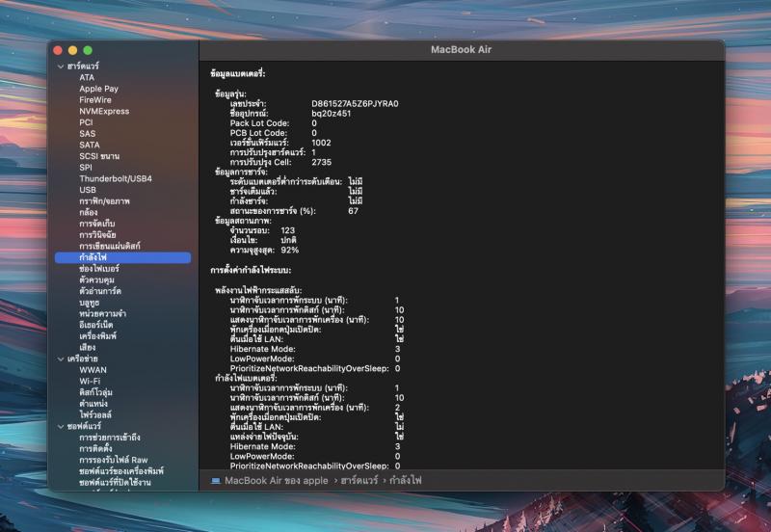Collapse the เครือข่าย section chevron
Image resolution: width=771 pixels, height=532 pixels.
(x=61, y=359)
